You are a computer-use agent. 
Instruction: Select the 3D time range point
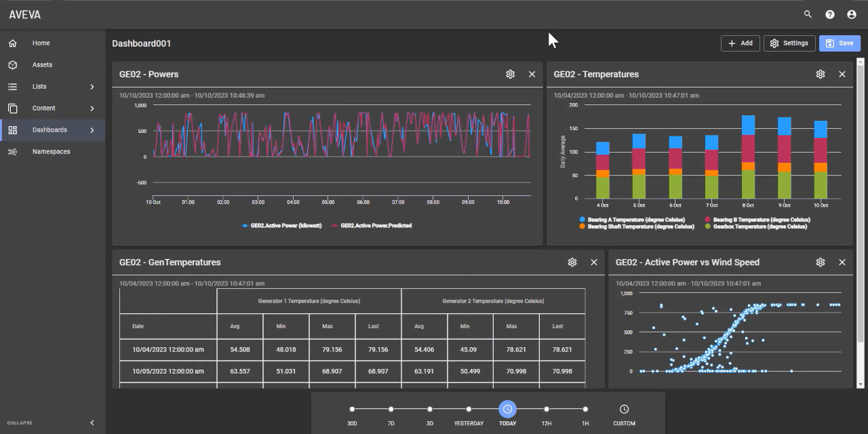[430, 409]
